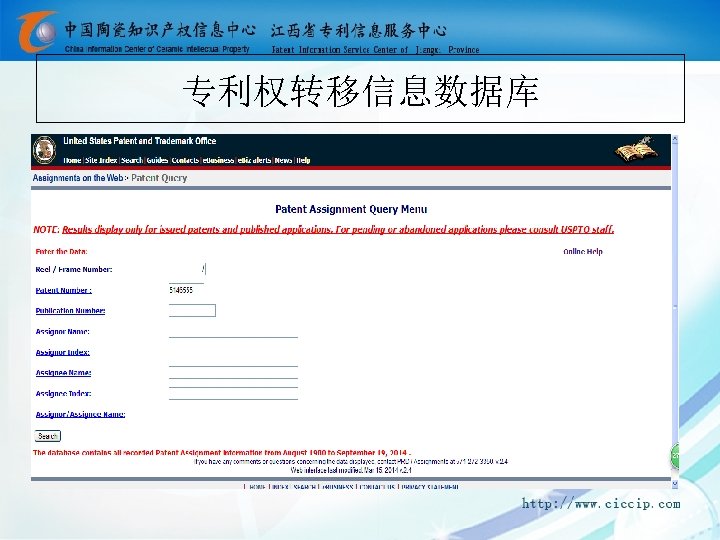Click the Assignee Name label link
720x540 pixels.
63,373
